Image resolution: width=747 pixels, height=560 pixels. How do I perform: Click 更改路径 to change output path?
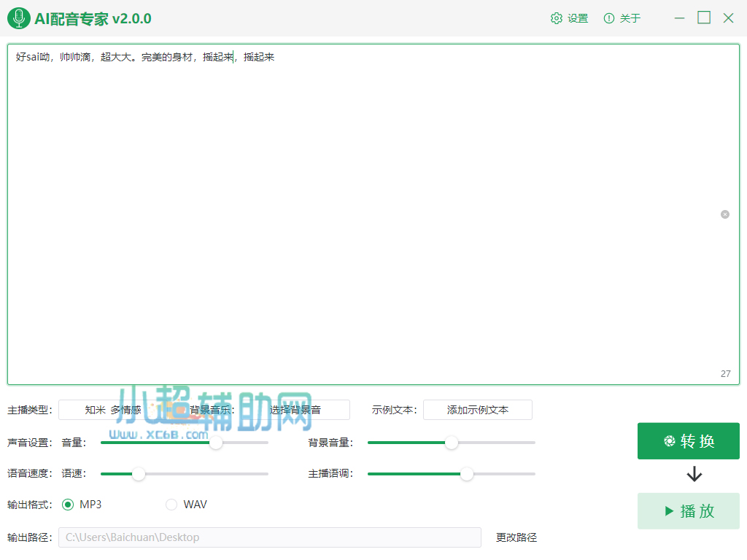tap(516, 537)
